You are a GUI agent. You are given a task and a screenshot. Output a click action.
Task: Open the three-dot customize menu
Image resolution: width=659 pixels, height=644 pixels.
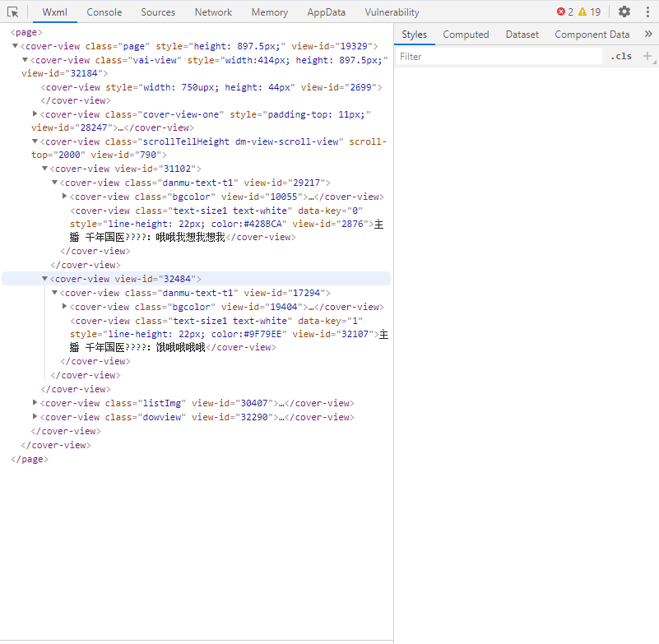click(647, 12)
